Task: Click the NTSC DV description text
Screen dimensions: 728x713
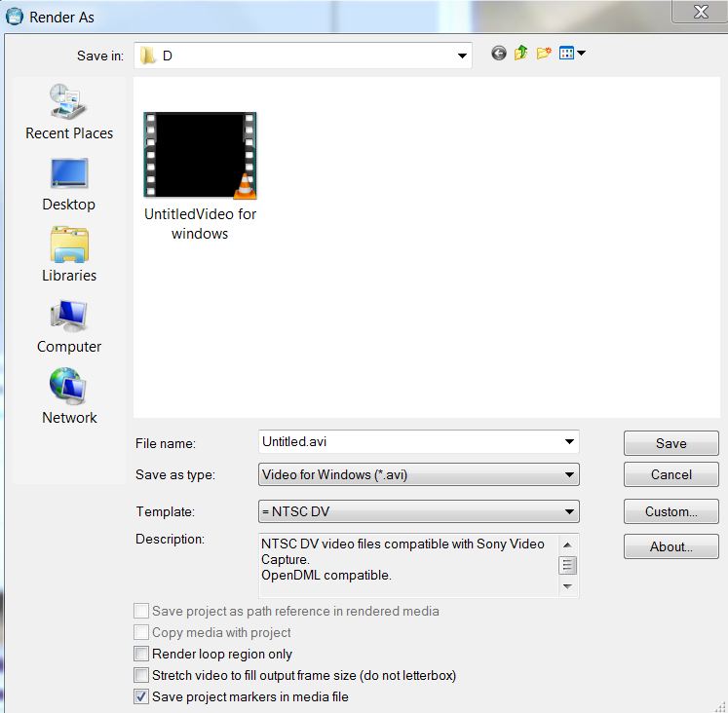Action: pyautogui.click(x=402, y=559)
